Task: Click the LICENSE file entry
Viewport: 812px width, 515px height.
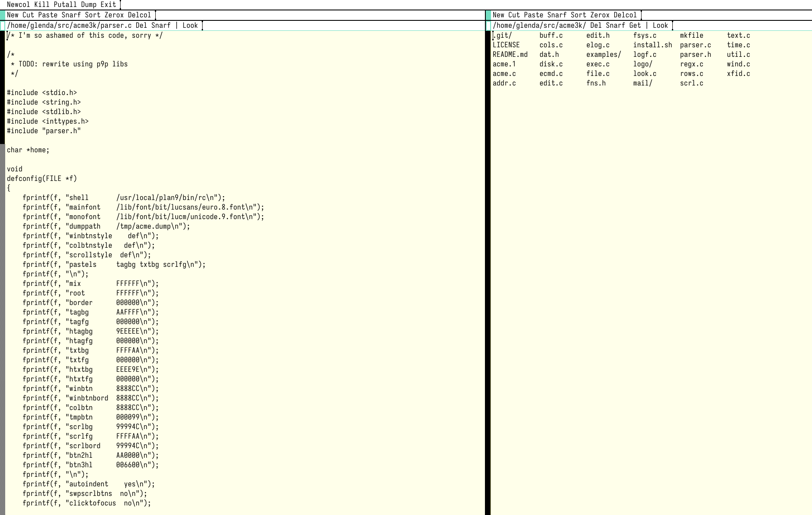Action: 506,45
